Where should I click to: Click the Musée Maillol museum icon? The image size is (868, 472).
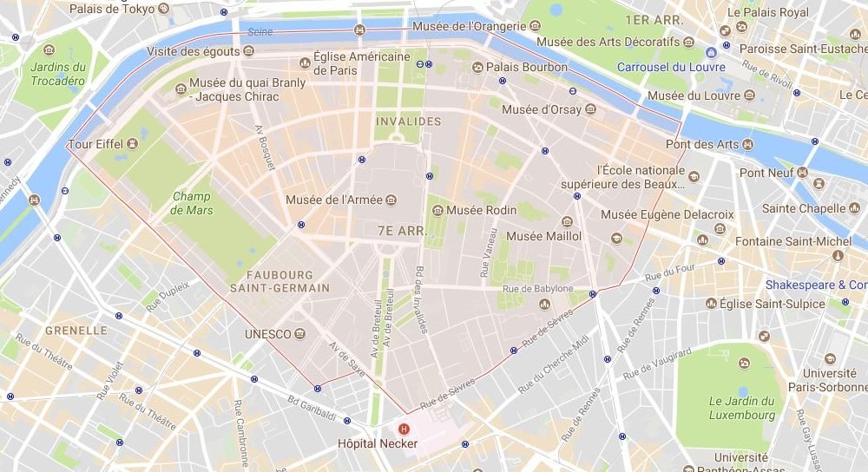pos(567,222)
